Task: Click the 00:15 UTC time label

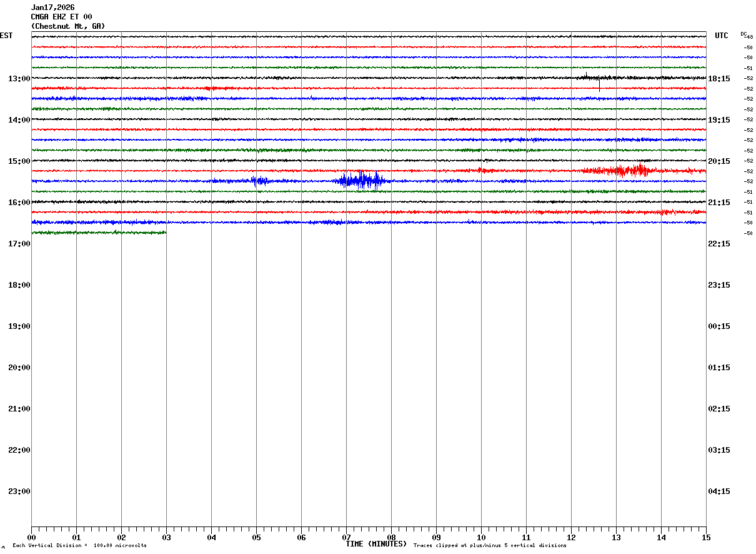Action: point(719,326)
